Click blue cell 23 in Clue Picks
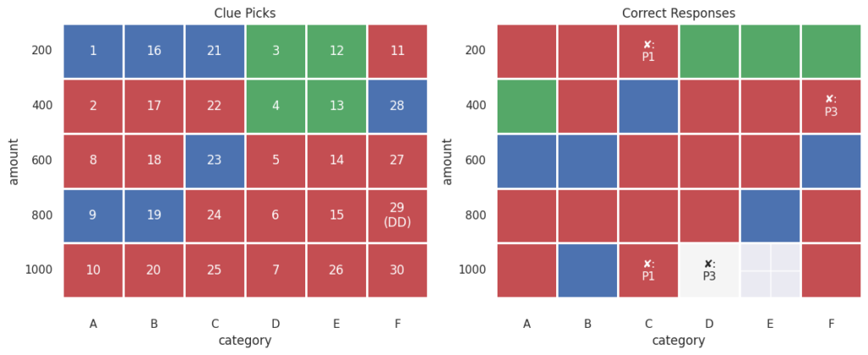 (215, 160)
